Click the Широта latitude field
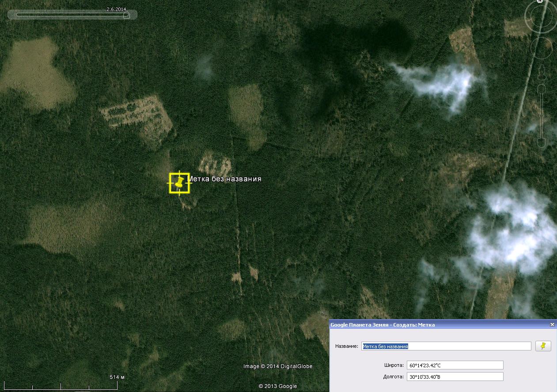 click(455, 365)
